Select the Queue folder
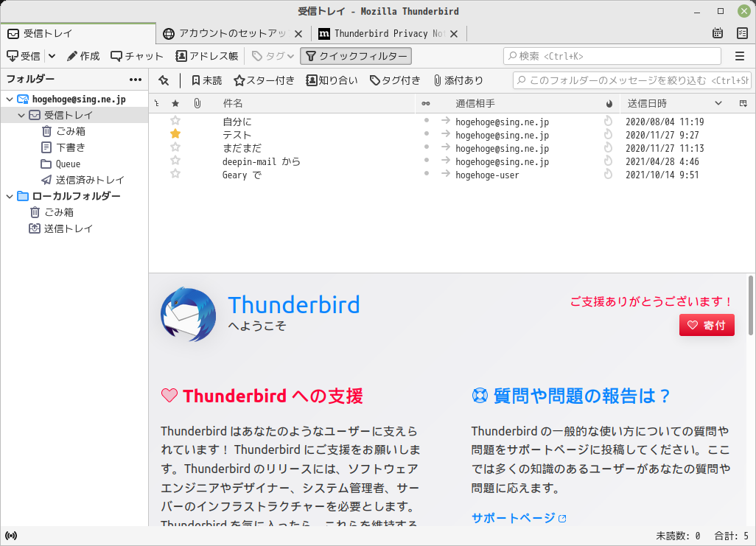 60,164
